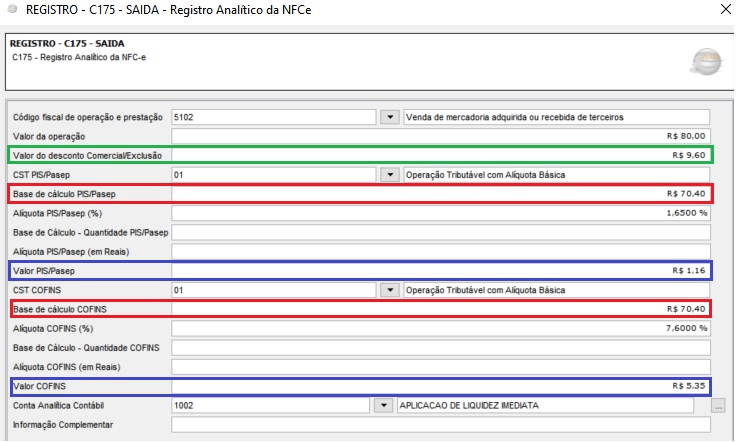Click the 'Valor do desconto Comercial/Exclusão' label
737x442 pixels.
click(x=87, y=156)
